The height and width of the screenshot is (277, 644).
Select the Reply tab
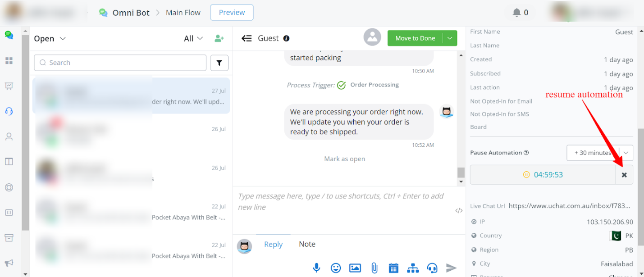pos(273,244)
